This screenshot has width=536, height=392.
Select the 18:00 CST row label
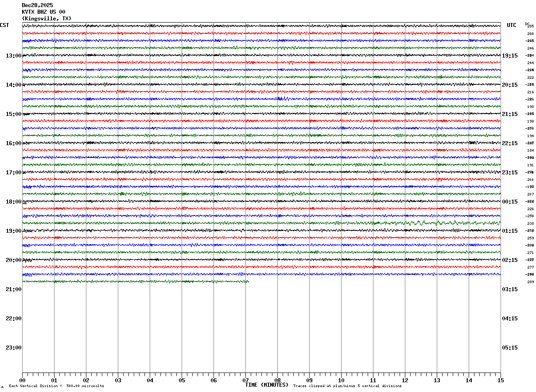14,202
